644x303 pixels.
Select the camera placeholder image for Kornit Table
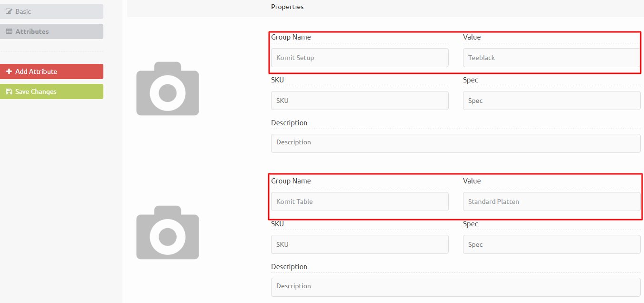click(x=168, y=232)
